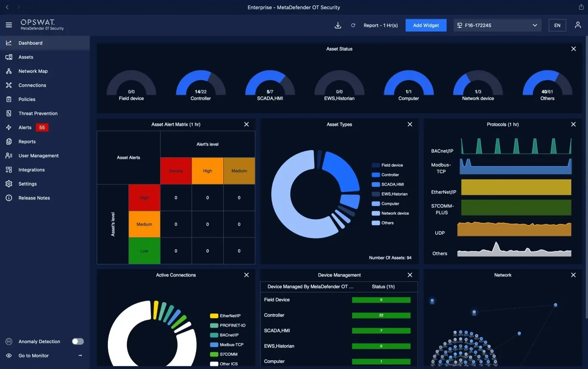This screenshot has width=588, height=369.
Task: Open the EN language selector
Action: [557, 25]
